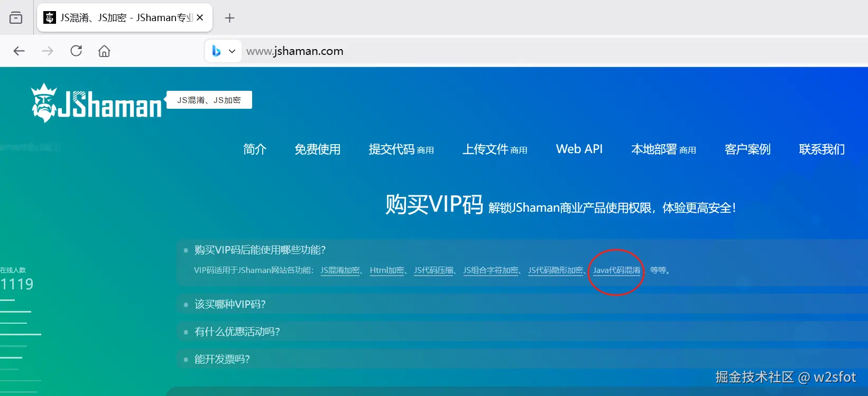This screenshot has height=396, width=868.
Task: Open the 简介 menu item
Action: pyautogui.click(x=255, y=149)
